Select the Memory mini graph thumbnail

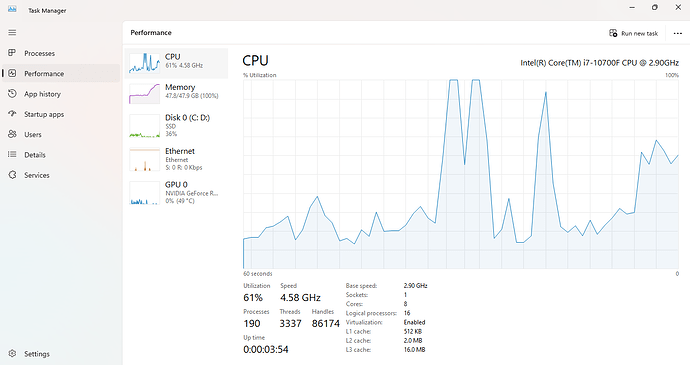(x=144, y=93)
